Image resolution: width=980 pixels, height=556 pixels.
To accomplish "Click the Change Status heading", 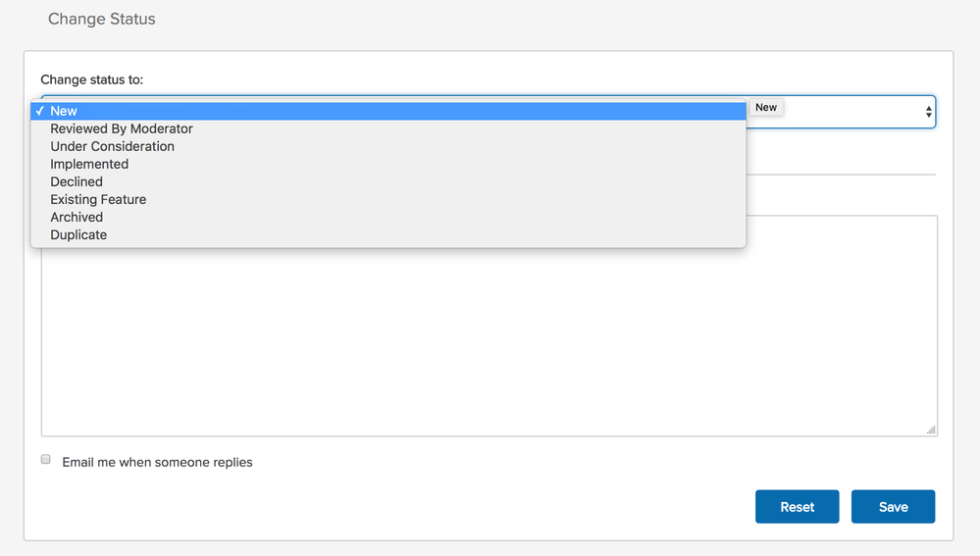I will [x=102, y=19].
